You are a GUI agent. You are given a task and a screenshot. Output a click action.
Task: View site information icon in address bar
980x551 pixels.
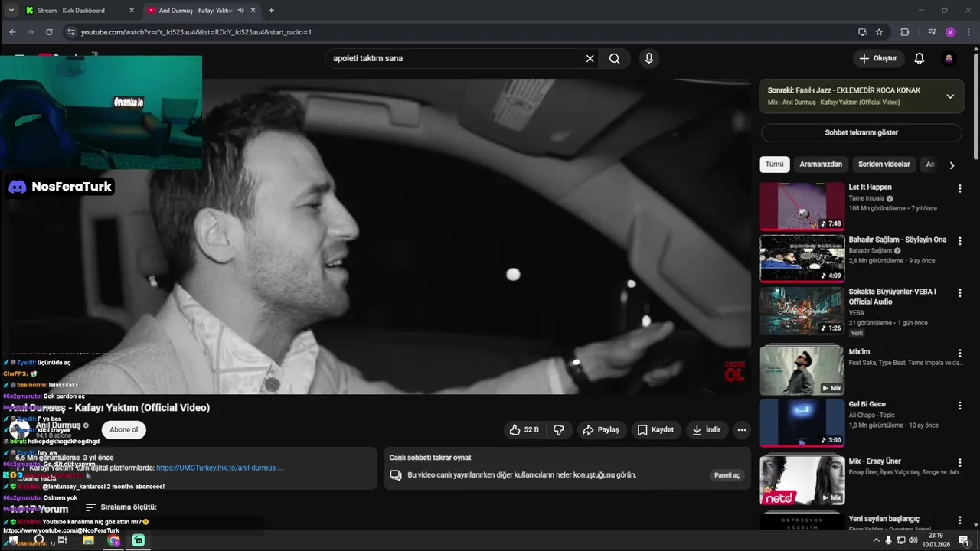(x=71, y=32)
